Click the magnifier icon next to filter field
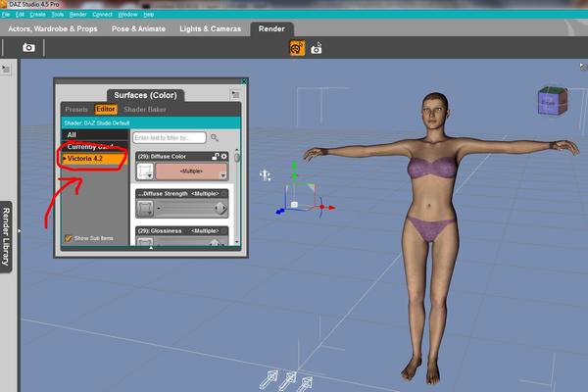This screenshot has width=588, height=392. pos(215,137)
